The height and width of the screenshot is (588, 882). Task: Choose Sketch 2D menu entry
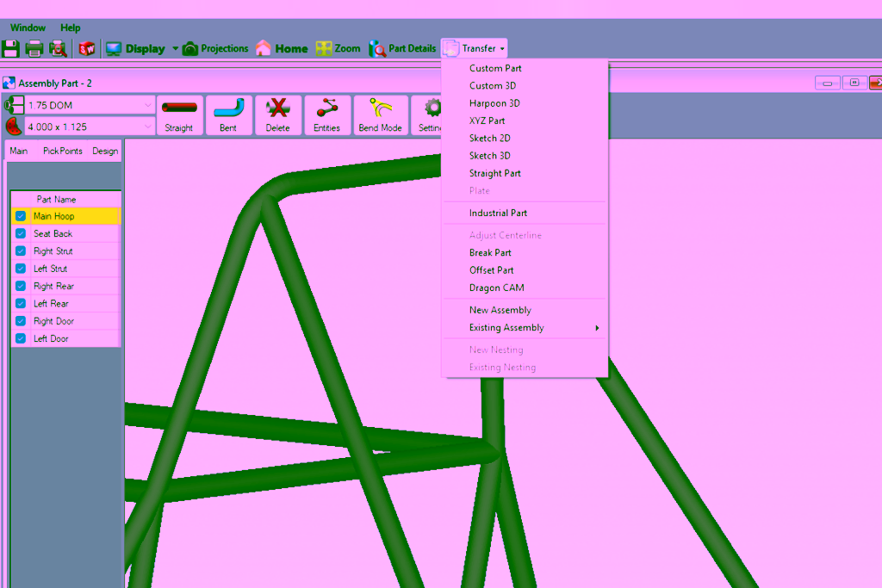(x=525, y=138)
